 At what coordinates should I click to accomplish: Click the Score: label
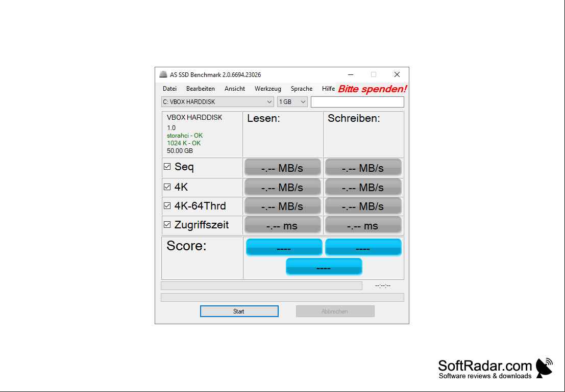pos(186,246)
